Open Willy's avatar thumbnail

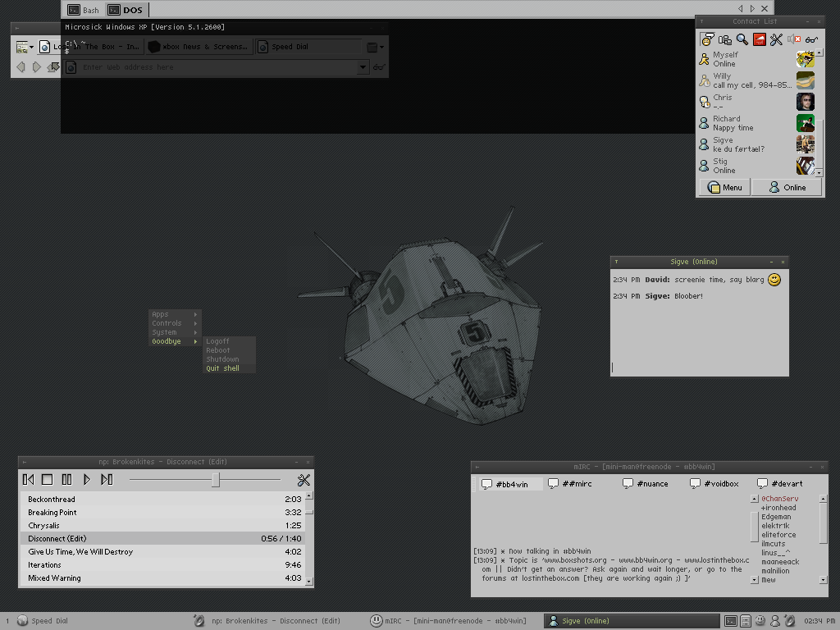[x=806, y=80]
